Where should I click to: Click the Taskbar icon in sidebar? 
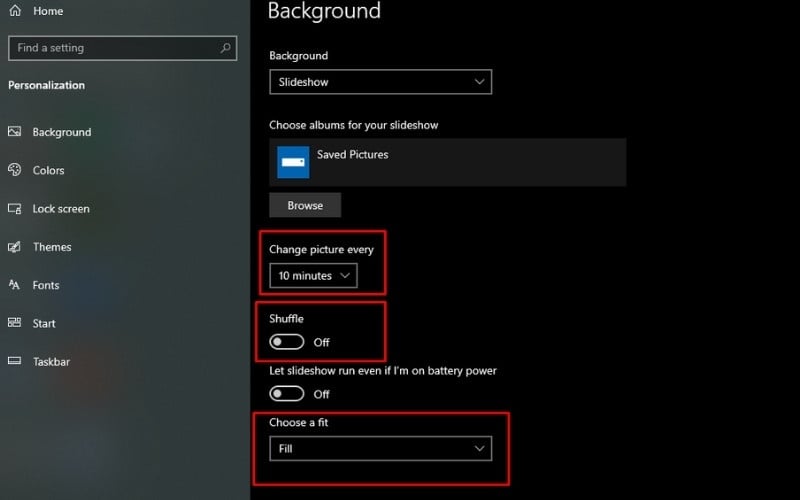[15, 361]
